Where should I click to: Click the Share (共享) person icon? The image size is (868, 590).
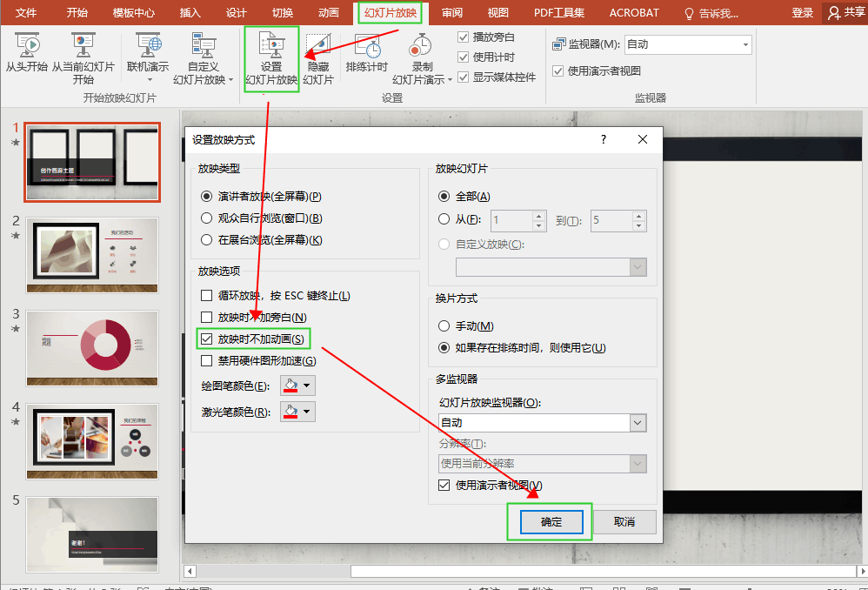[x=834, y=13]
